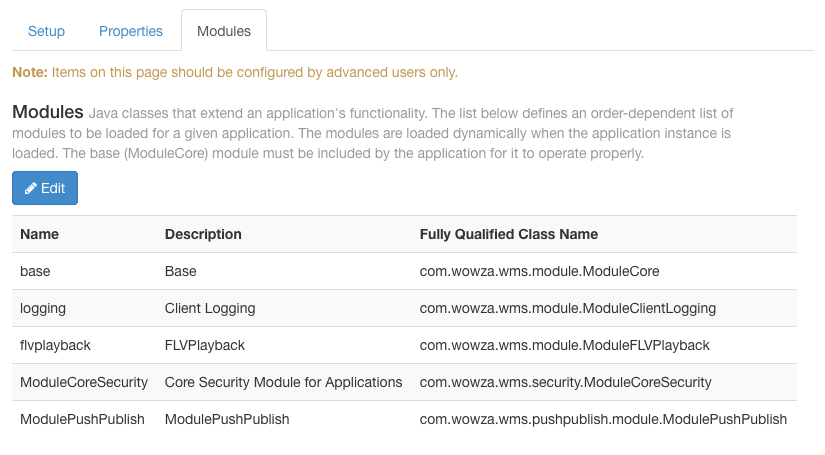This screenshot has height=455, width=825.
Task: Click the Fully Qualified Class Name header
Action: 509,234
